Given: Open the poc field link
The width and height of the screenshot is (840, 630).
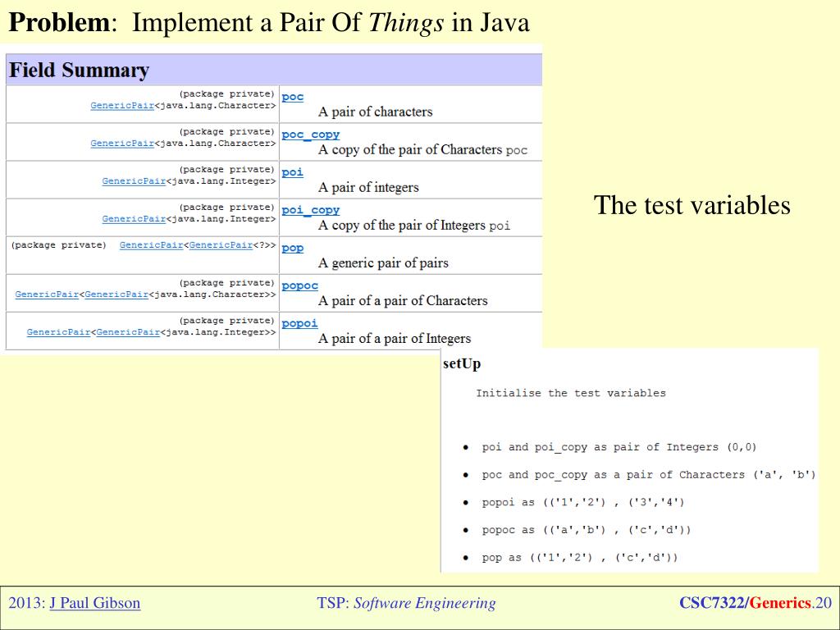Looking at the screenshot, I should 293,97.
